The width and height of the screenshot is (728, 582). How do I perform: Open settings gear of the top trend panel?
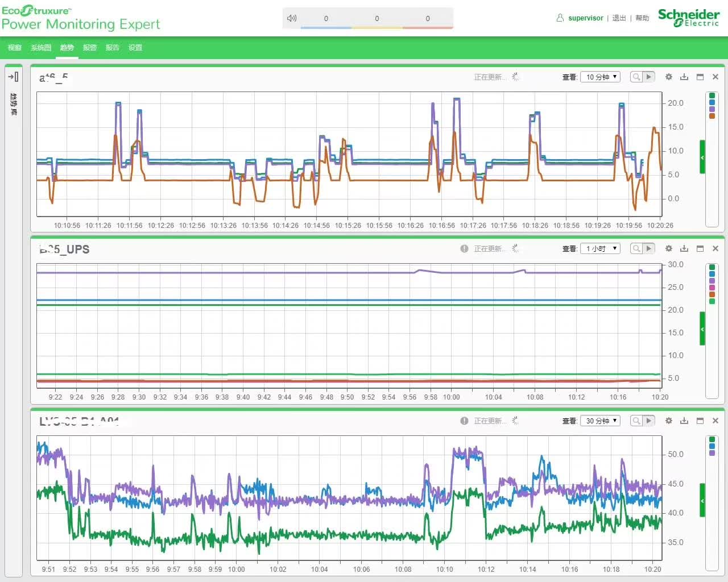(x=669, y=77)
